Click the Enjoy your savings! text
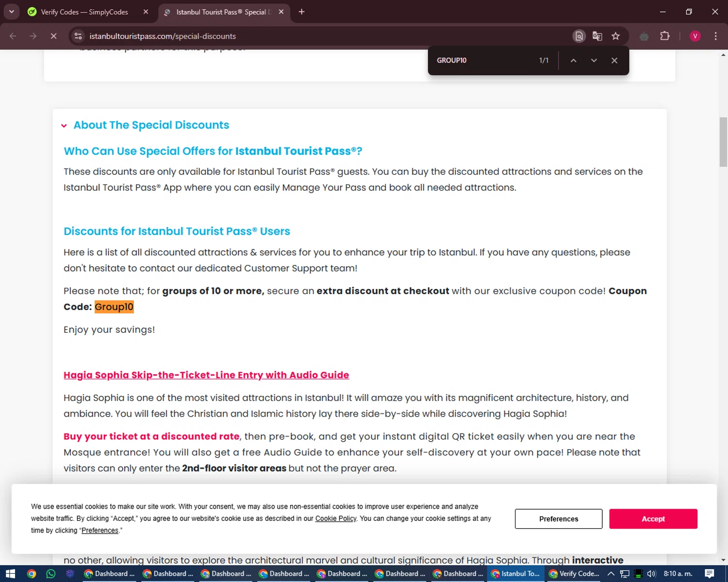 (109, 330)
